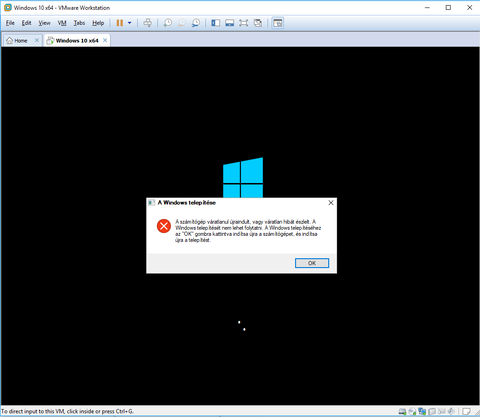Minimize the VMware Workstation window
The image size is (480, 417).
coord(427,7)
